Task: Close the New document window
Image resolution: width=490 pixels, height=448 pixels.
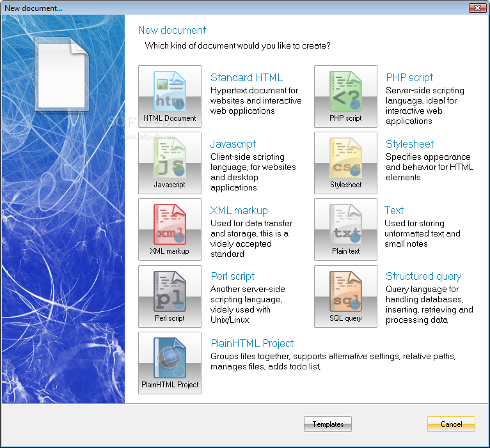Action: point(477,8)
